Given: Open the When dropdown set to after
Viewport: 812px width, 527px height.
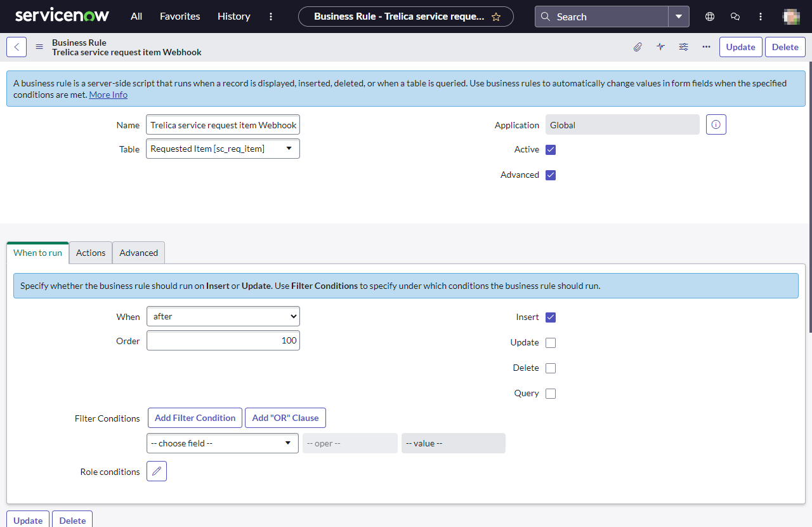Looking at the screenshot, I should click(223, 316).
